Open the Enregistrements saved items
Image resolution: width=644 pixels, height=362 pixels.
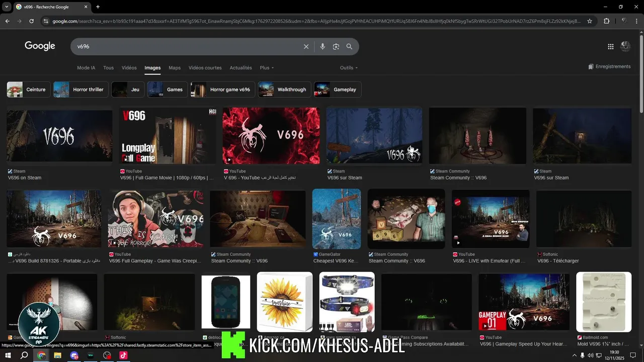coord(609,66)
